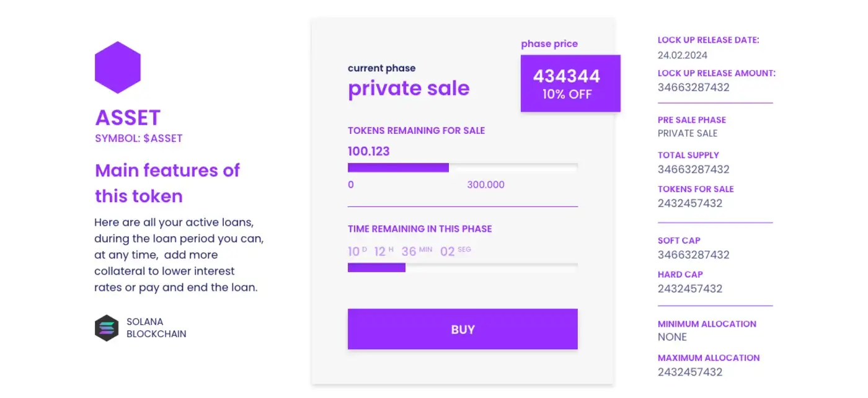868x398 pixels.
Task: Click the Total Supply value
Action: (694, 169)
